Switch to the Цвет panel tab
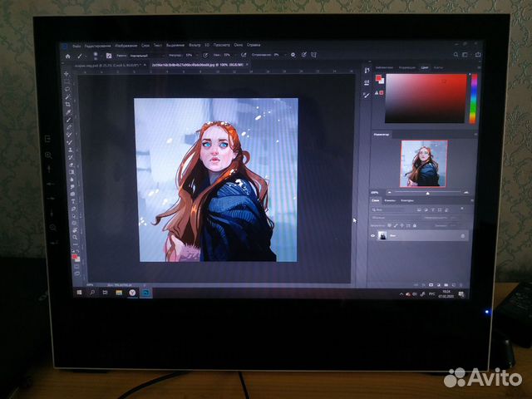Viewport: 532px width, 399px height. point(425,67)
